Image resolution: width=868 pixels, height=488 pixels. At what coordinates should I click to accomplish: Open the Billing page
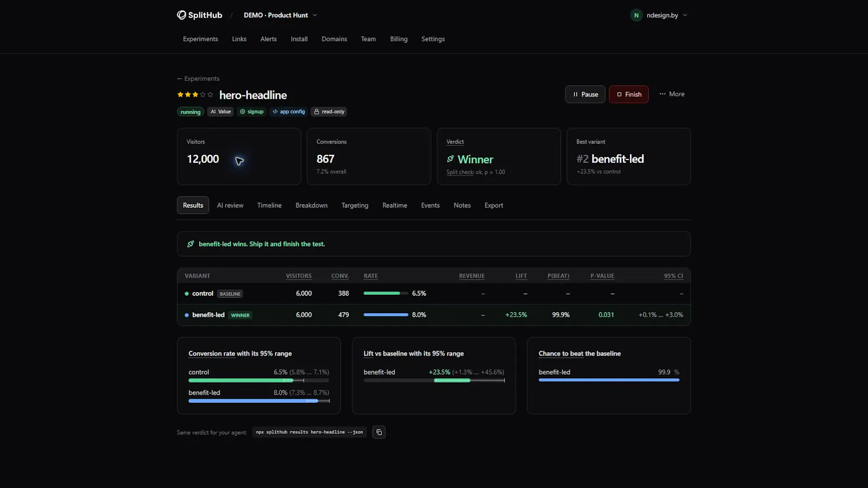point(399,39)
